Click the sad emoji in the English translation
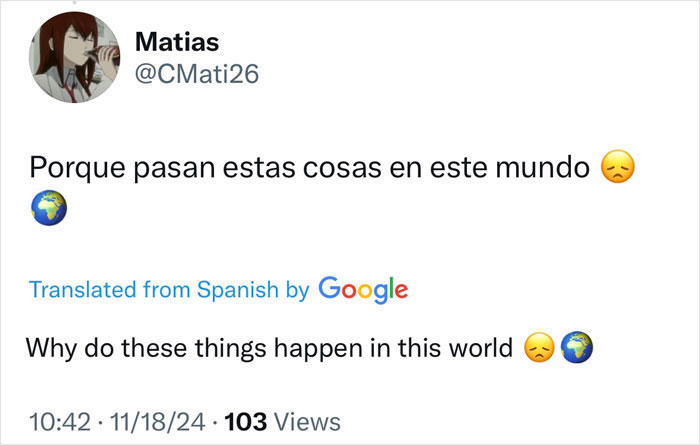The height and width of the screenshot is (445, 700). (540, 349)
